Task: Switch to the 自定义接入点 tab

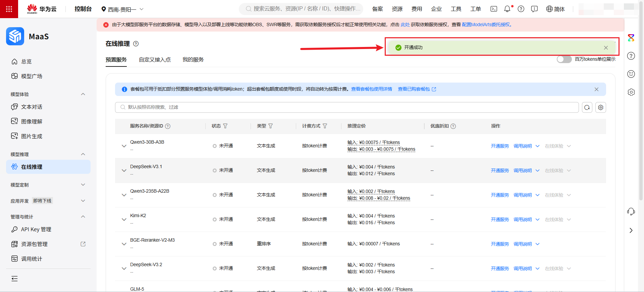Action: tap(155, 59)
